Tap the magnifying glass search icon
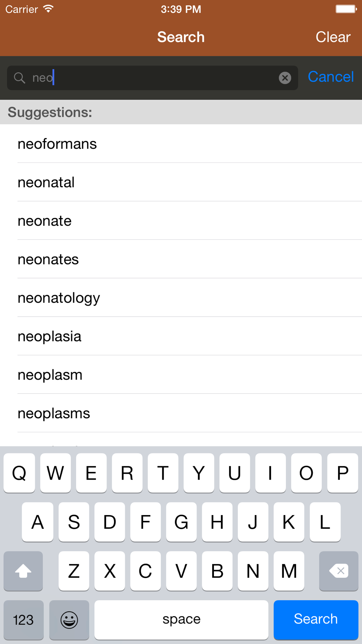This screenshot has height=644, width=362. [20, 78]
